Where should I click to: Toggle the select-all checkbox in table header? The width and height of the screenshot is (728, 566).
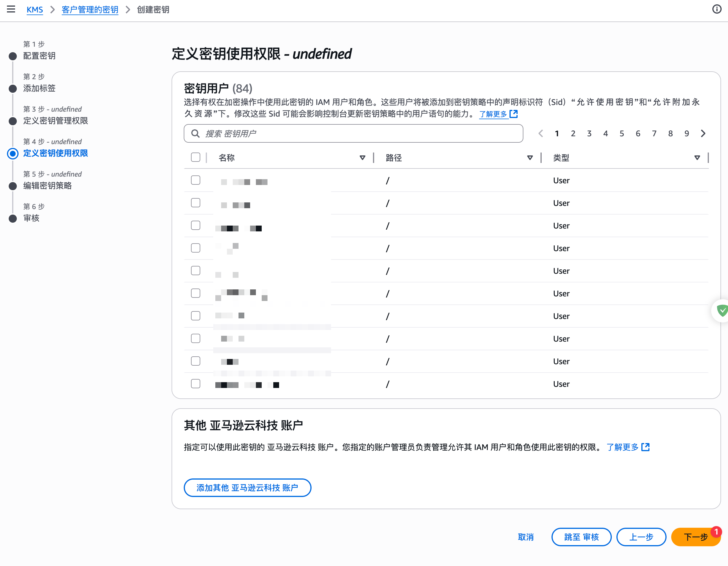point(195,157)
